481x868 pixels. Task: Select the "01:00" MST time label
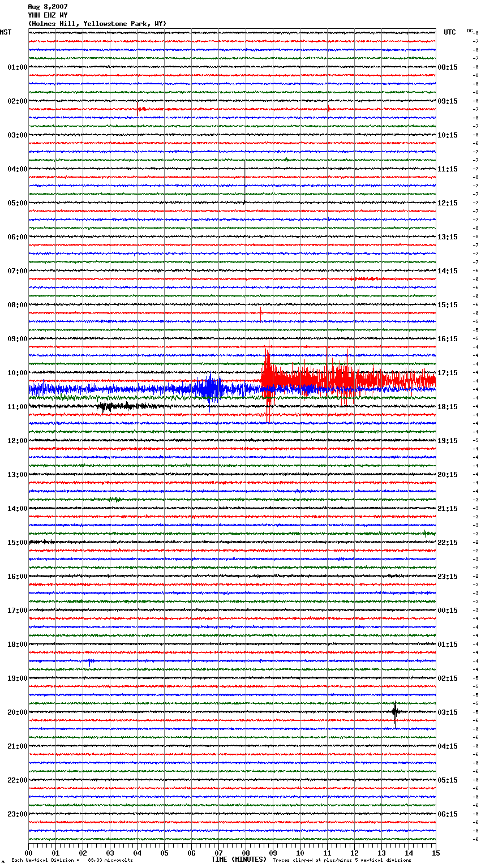pyautogui.click(x=18, y=67)
